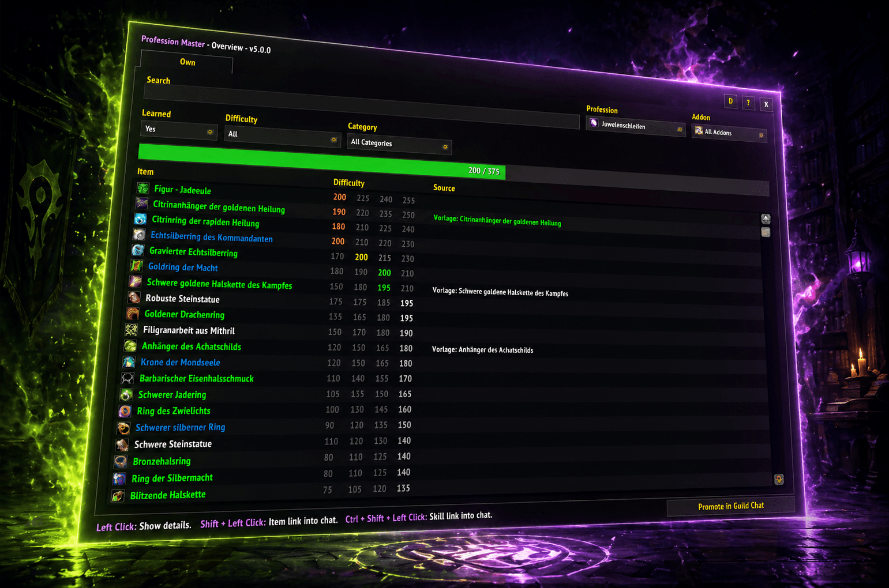This screenshot has width=889, height=588.
Task: Click item name Krone der Mondseele
Action: (181, 362)
